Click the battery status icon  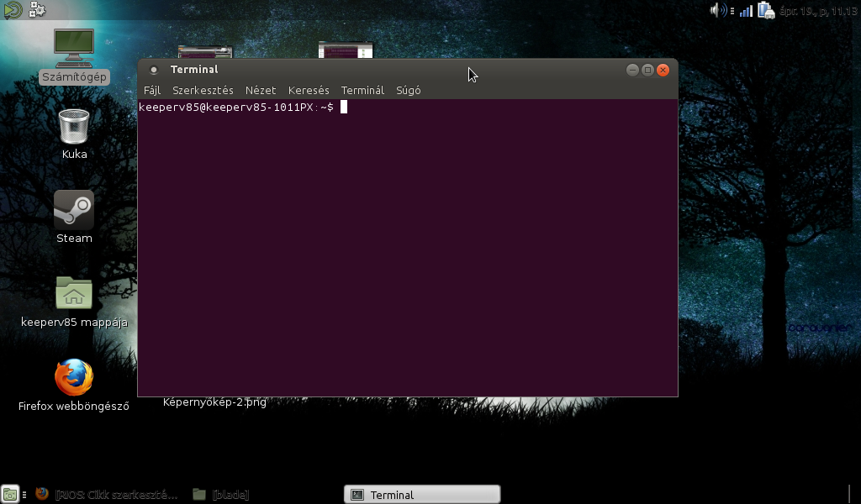[x=765, y=10]
